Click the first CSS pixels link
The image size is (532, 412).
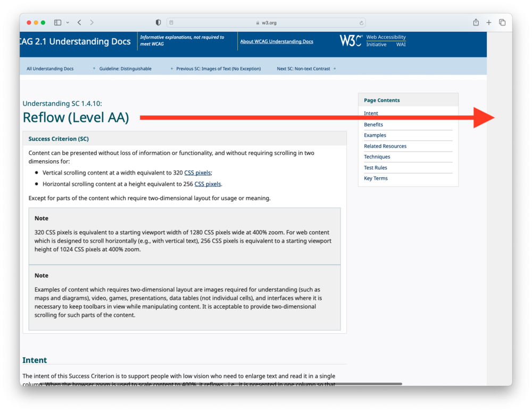[197, 172]
